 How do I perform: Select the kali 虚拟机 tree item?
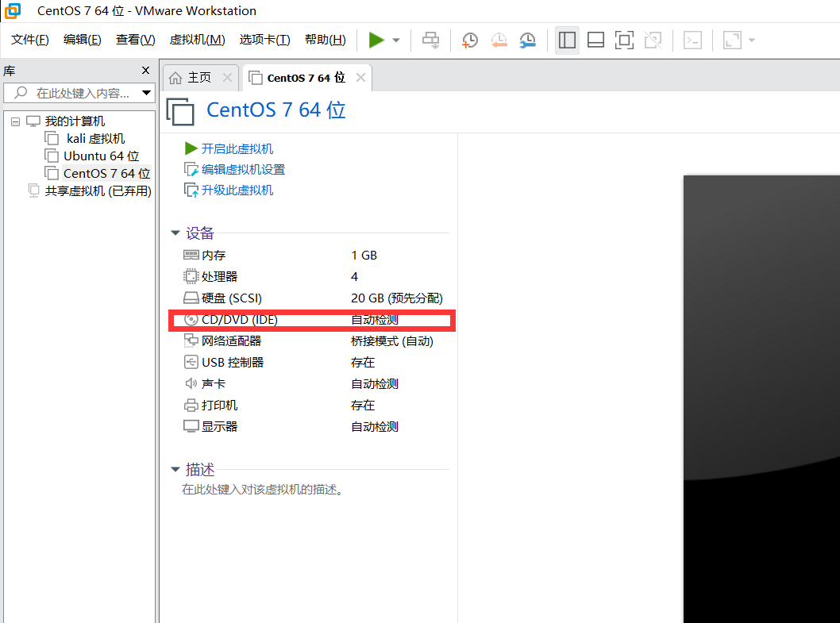pyautogui.click(x=95, y=139)
